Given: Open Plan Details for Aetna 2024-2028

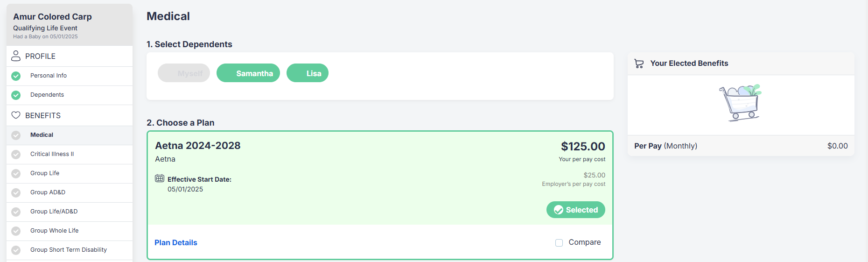Looking at the screenshot, I should [x=176, y=242].
